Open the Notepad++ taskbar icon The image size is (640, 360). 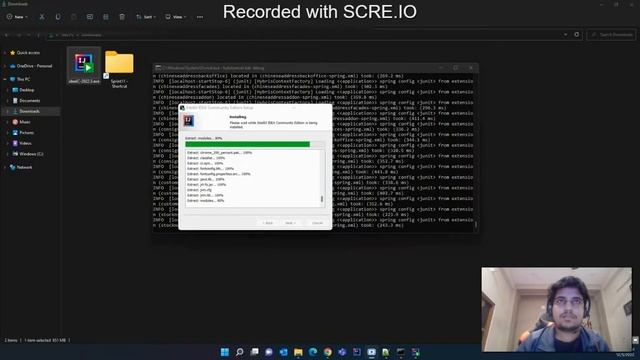pos(386,352)
